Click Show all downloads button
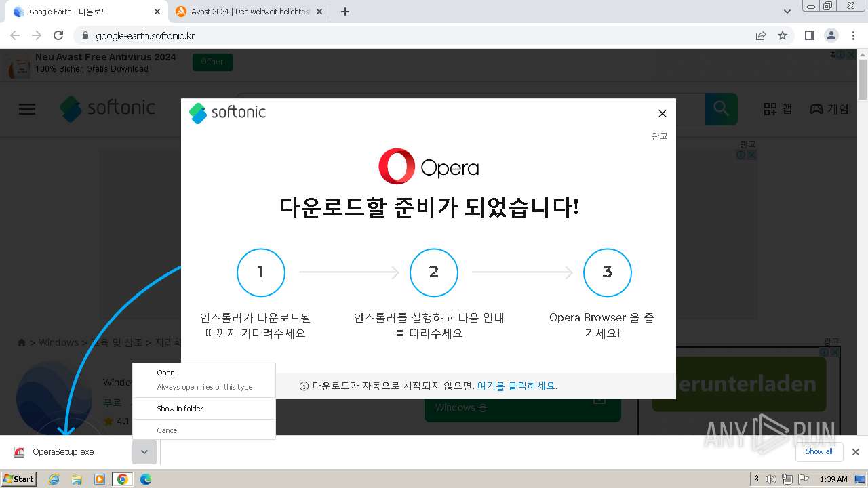The image size is (868, 488). tap(819, 452)
